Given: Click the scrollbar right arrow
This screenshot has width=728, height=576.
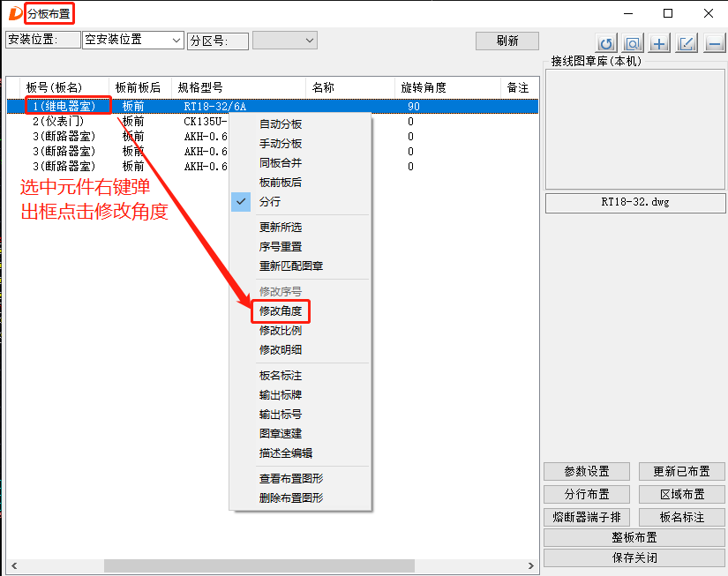Looking at the screenshot, I should (531, 565).
